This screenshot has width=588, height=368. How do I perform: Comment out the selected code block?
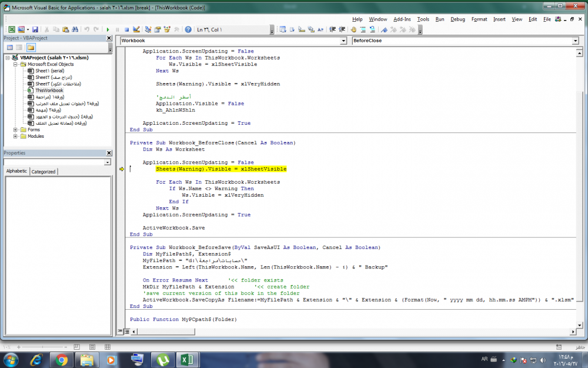[x=363, y=29]
